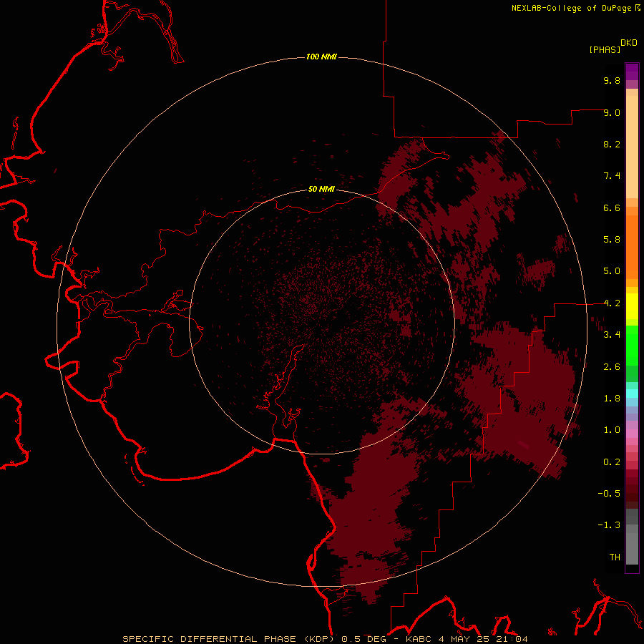Select the 100 NMI range ring label
The height and width of the screenshot is (644, 644).
click(x=321, y=57)
